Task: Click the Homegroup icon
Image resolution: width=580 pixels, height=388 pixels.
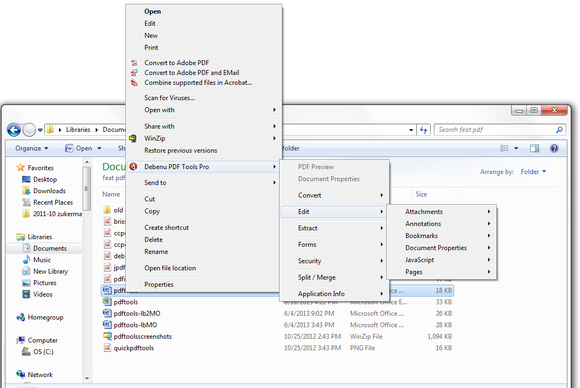Action: pyautogui.click(x=21, y=317)
